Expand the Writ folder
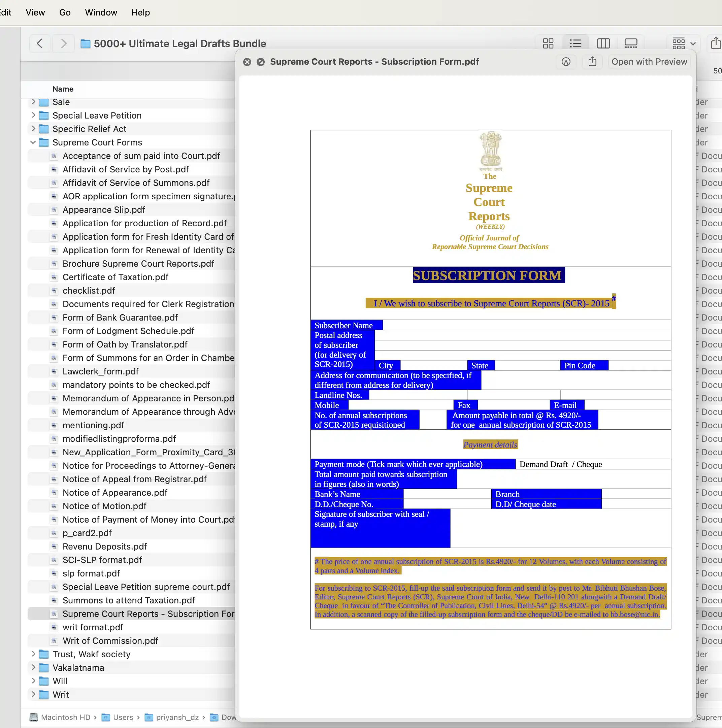 [34, 694]
